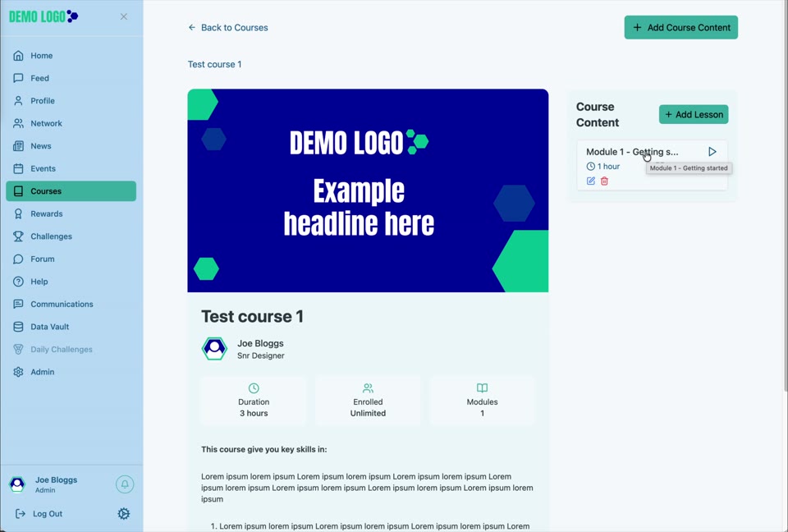Viewport: 788px width, 532px height.
Task: Click the course banner image
Action: [x=368, y=190]
